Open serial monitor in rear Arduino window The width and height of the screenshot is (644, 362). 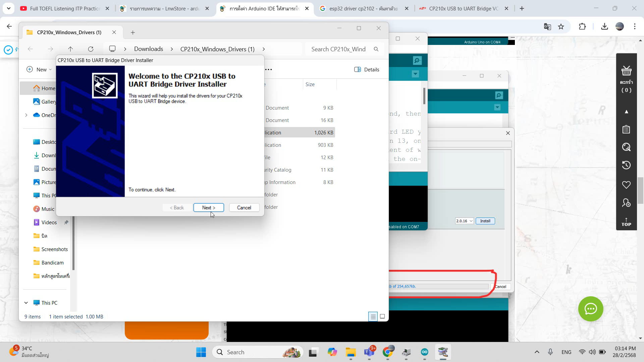(499, 96)
